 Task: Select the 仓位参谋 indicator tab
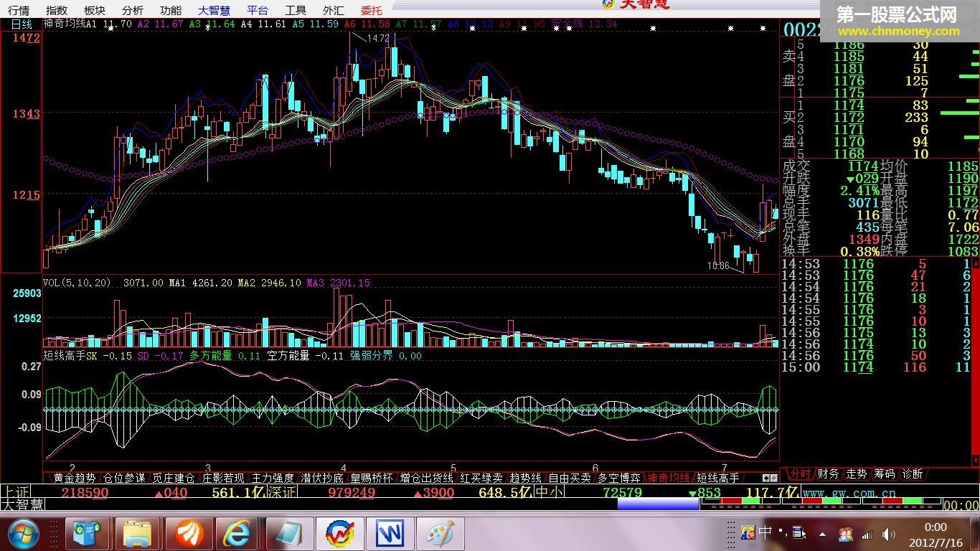pyautogui.click(x=124, y=478)
